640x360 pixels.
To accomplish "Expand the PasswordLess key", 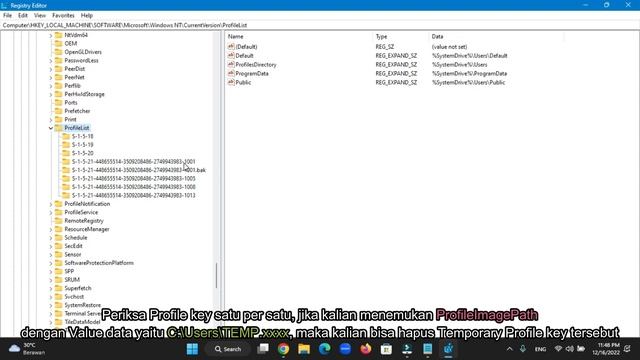I will pos(51,61).
